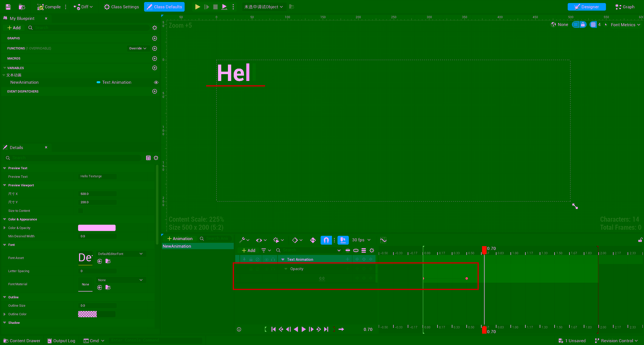The width and height of the screenshot is (644, 345).
Task: Browse to Font Material asset
Action: pyautogui.click(x=108, y=287)
